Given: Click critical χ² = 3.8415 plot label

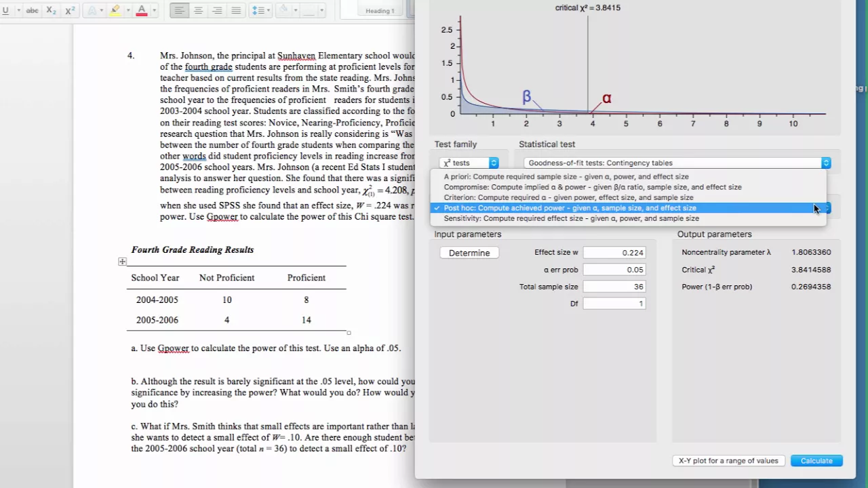Looking at the screenshot, I should pos(587,7).
